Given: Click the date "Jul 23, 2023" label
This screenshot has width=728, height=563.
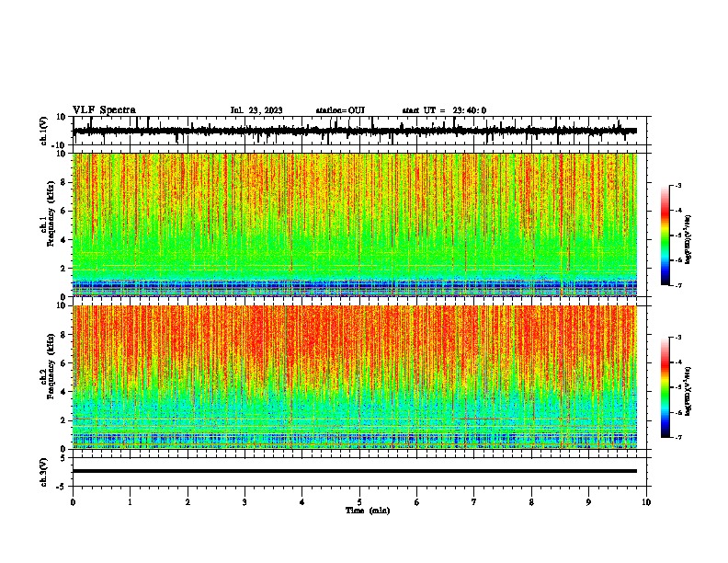Looking at the screenshot, I should pos(256,110).
